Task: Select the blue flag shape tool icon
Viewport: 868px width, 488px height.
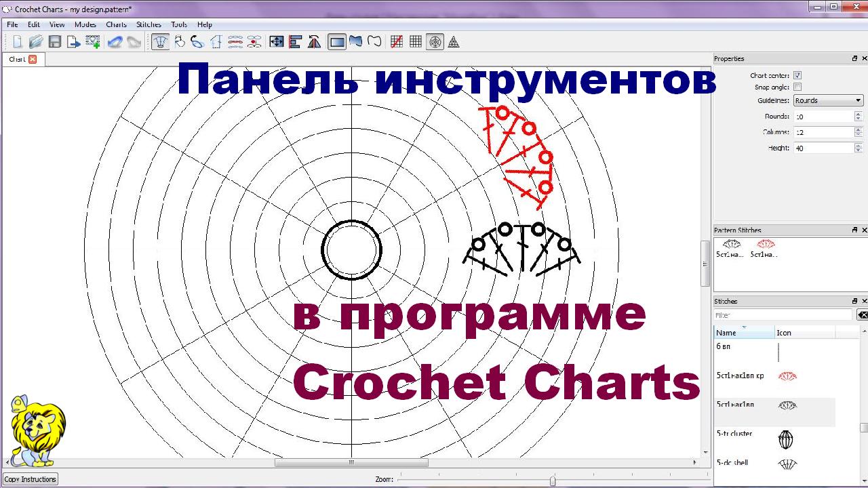Action: coord(355,42)
